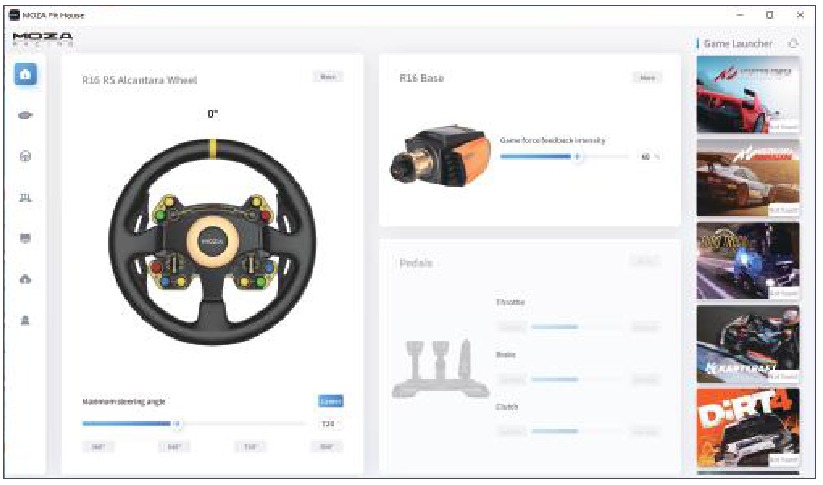The image size is (823, 485).
Task: Choose the third steering angle preset
Action: coord(250,447)
